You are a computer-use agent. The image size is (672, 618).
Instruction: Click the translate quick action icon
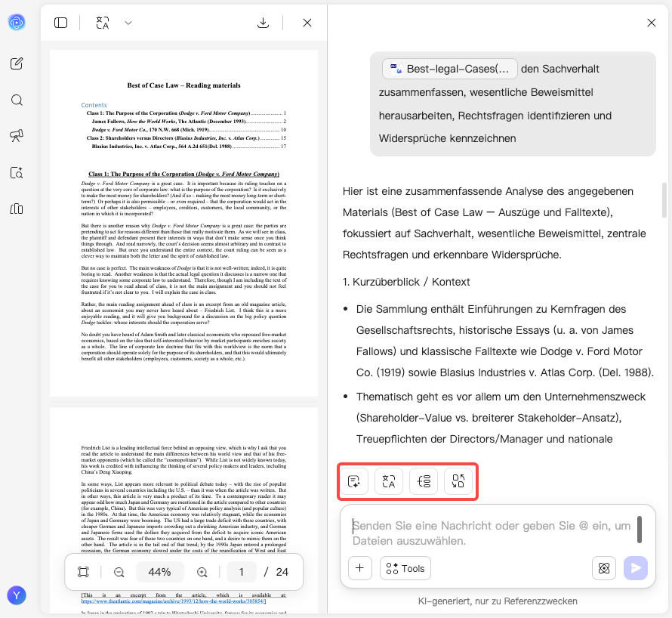[x=389, y=481]
